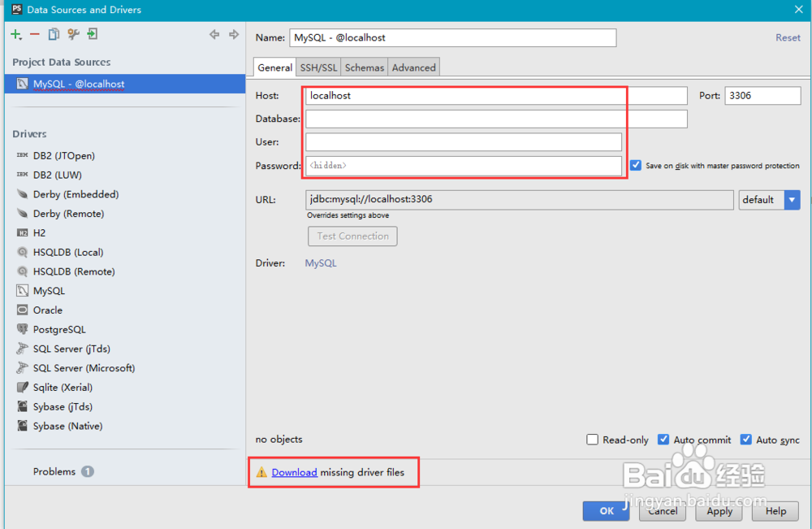The height and width of the screenshot is (529, 812).
Task: Uncheck the Auto commit checkbox
Action: [663, 440]
